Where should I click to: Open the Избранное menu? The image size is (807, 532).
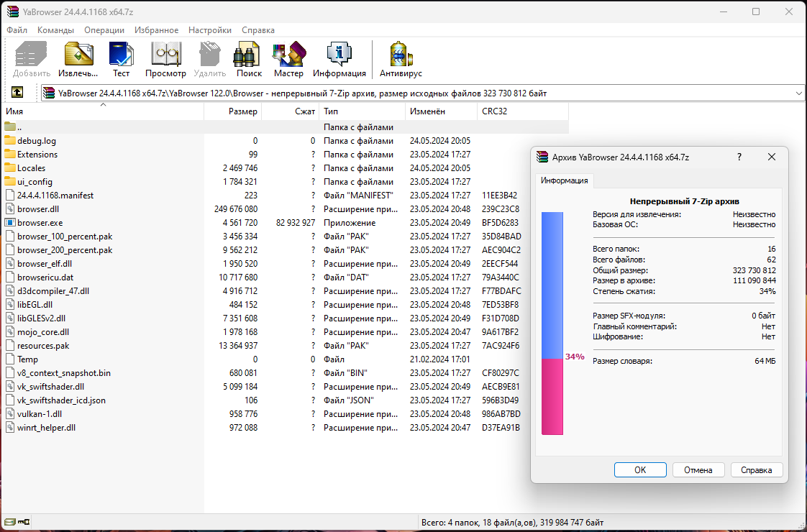[157, 30]
